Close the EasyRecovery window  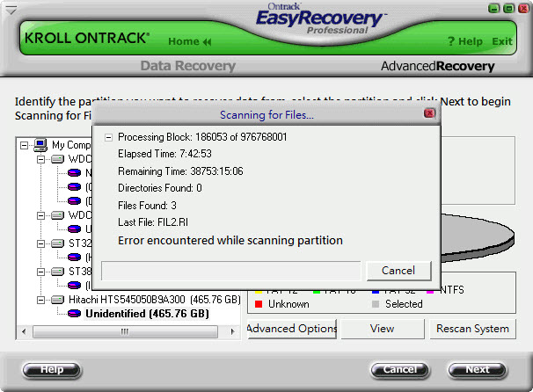pyautogui.click(x=523, y=9)
